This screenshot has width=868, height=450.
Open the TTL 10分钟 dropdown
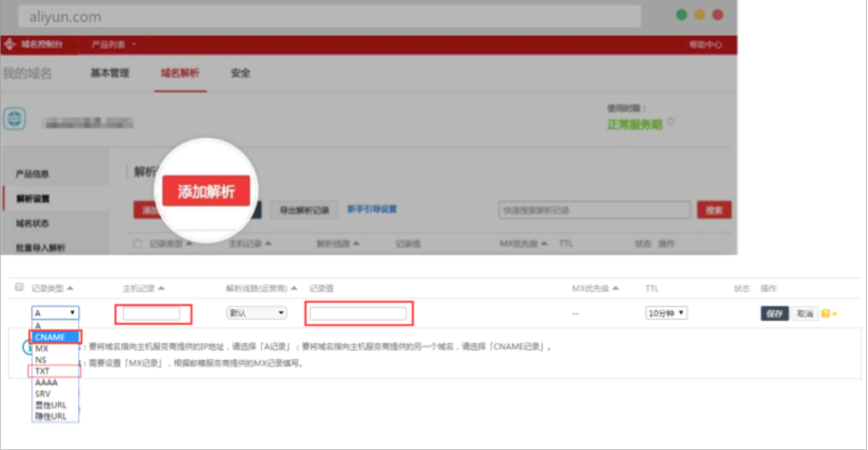[666, 313]
